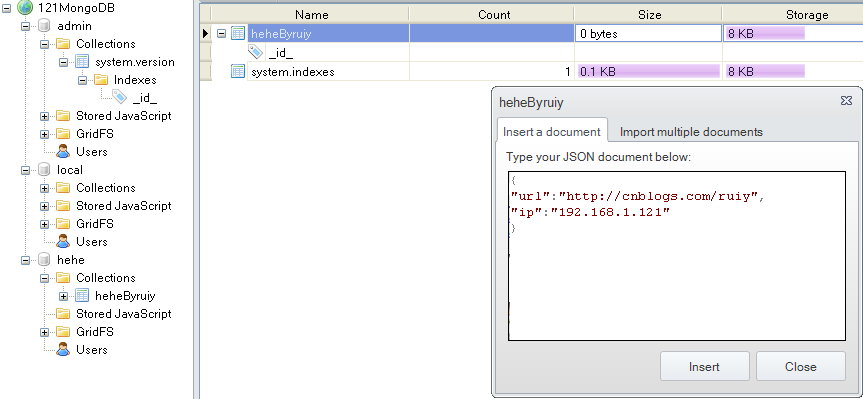Click the Users person icon under admin
This screenshot has height=399, width=863.
[x=63, y=151]
